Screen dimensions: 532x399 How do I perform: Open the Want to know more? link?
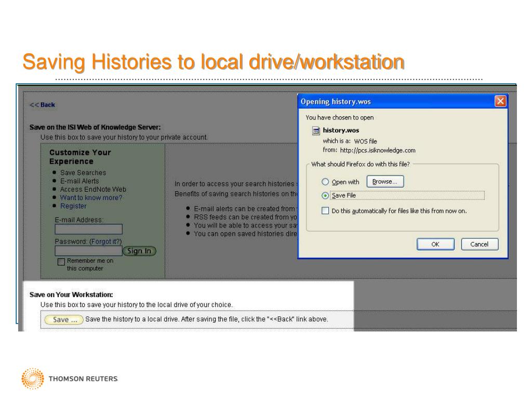click(91, 197)
